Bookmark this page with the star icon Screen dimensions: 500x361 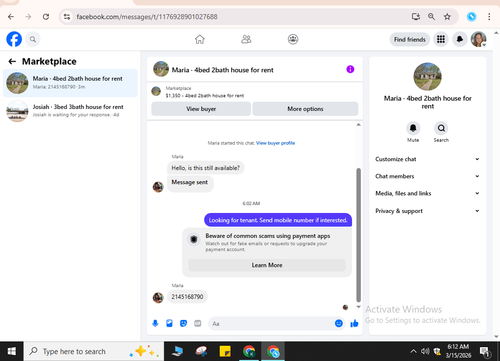447,17
